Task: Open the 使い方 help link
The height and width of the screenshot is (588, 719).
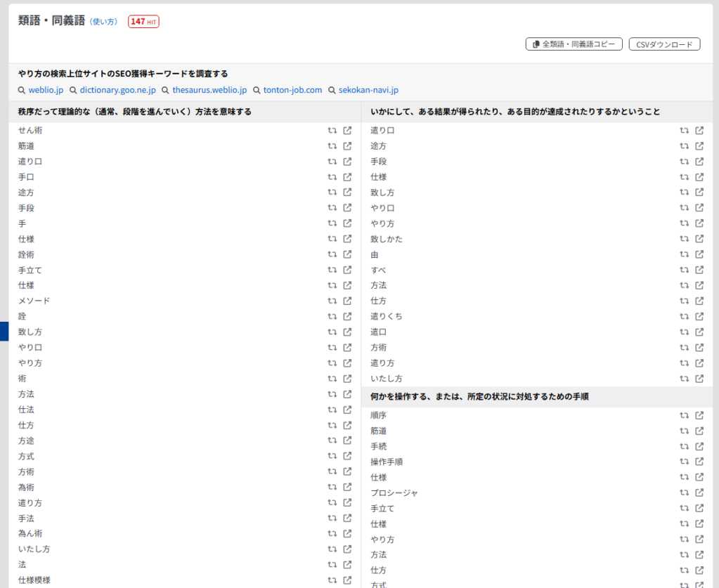Action: [x=103, y=22]
